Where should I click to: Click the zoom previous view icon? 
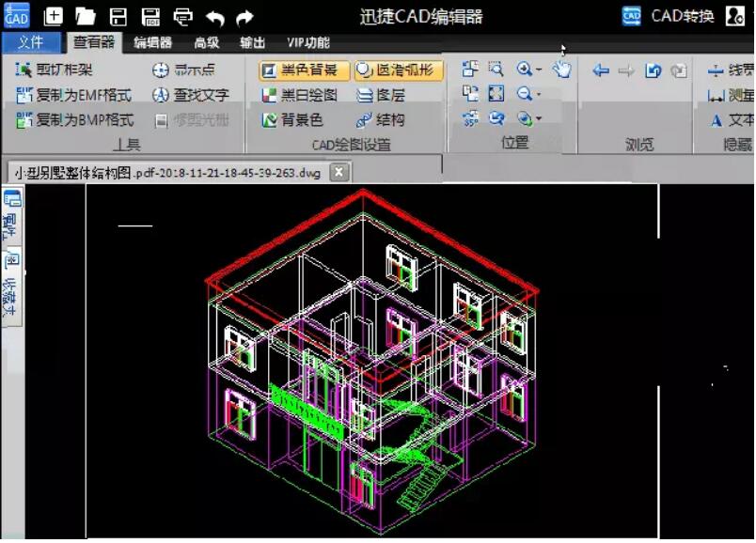click(x=496, y=118)
